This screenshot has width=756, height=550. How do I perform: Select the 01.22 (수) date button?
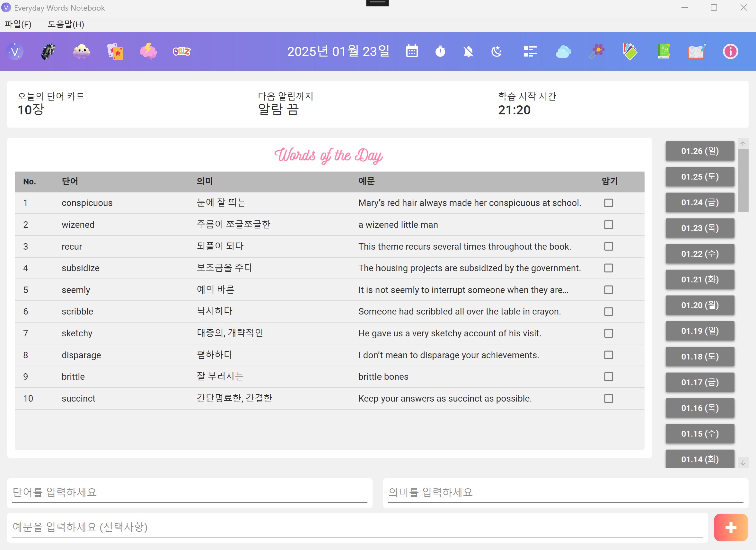699,254
